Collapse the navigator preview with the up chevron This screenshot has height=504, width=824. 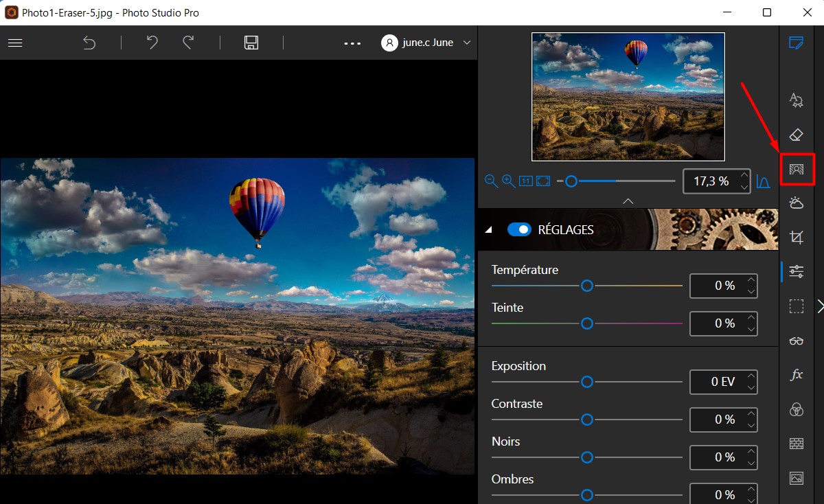(x=628, y=201)
